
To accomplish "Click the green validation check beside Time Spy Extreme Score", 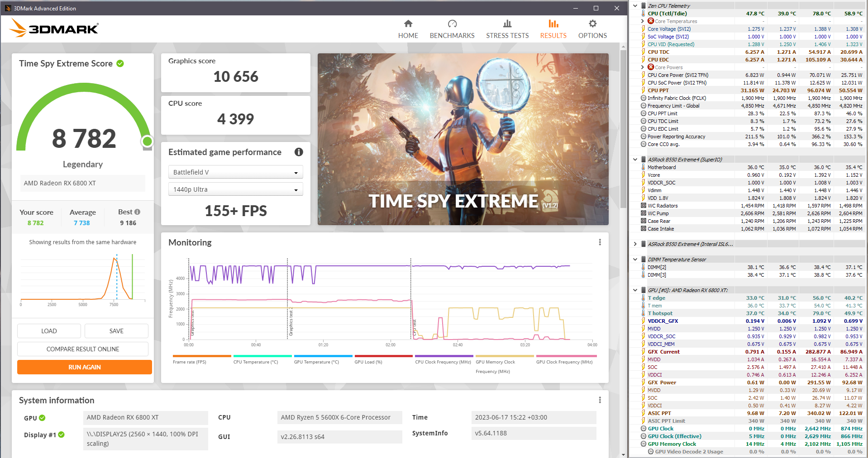I will 120,63.
